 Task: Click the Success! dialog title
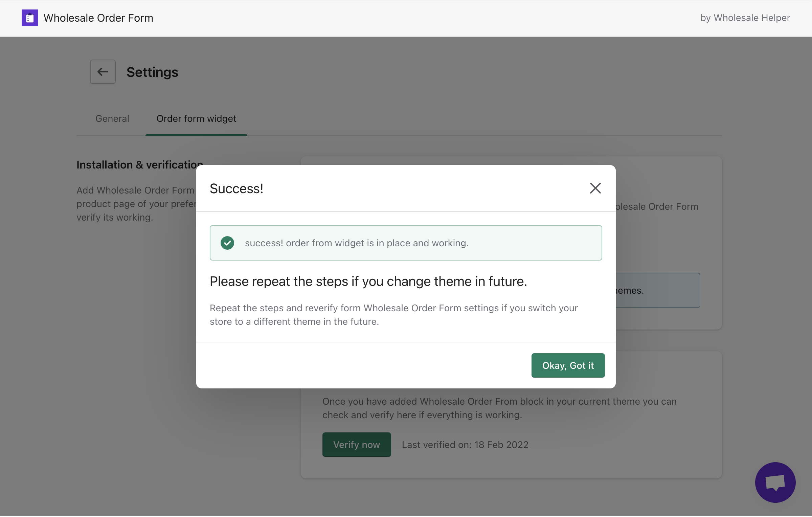[236, 188]
